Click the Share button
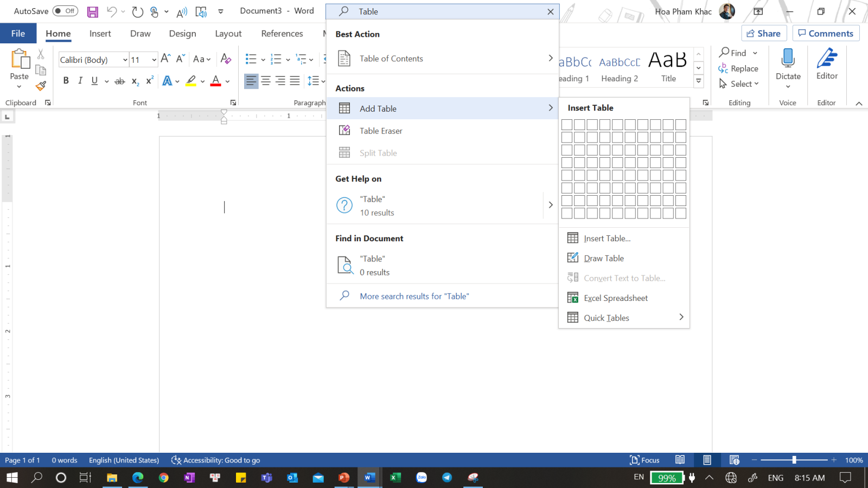The height and width of the screenshot is (488, 868). (764, 34)
